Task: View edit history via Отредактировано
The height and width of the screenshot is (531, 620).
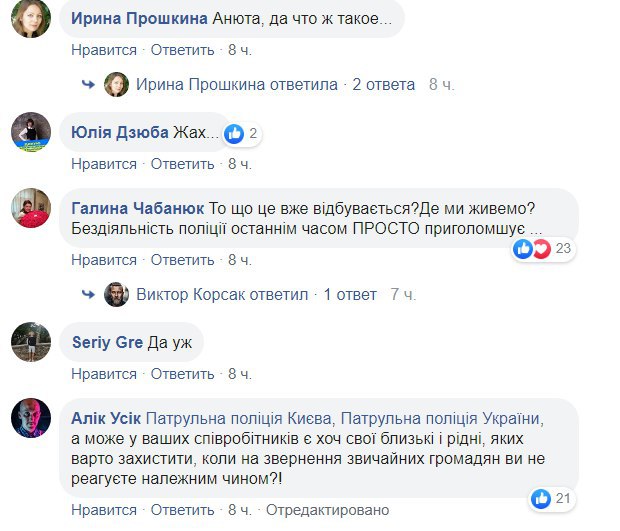Action: pos(326,510)
